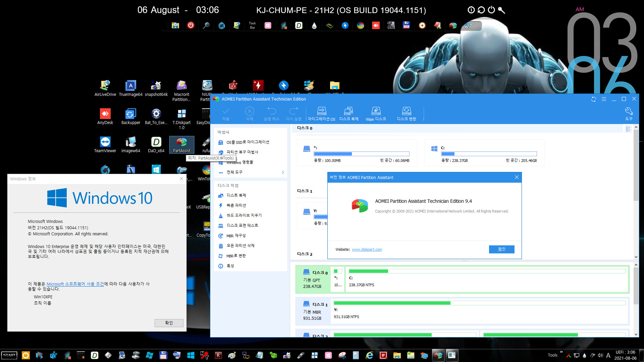Image resolution: width=644 pixels, height=362 pixels.
Task: Open Macrorit Partition desktop icon
Action: pyautogui.click(x=181, y=91)
